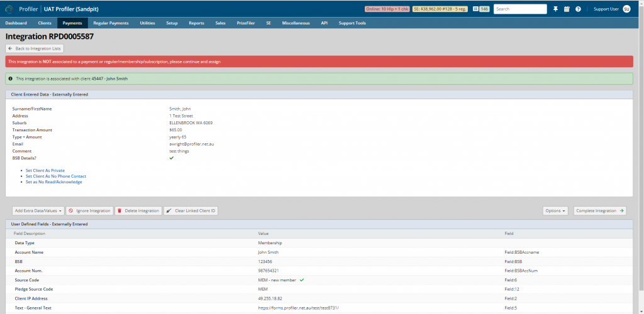The image size is (644, 314).
Task: Click the Field:BSBAccname cell
Action: pyautogui.click(x=521, y=252)
